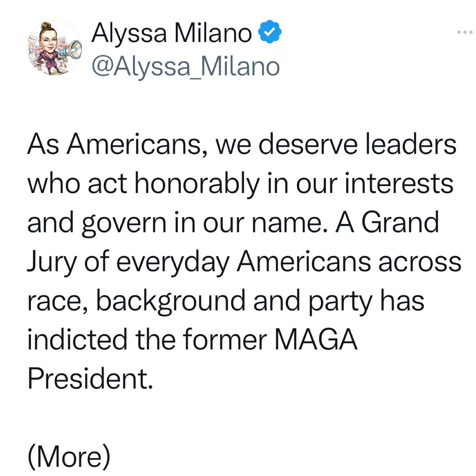
Task: Click the word President. in the tweet
Action: pos(90,378)
